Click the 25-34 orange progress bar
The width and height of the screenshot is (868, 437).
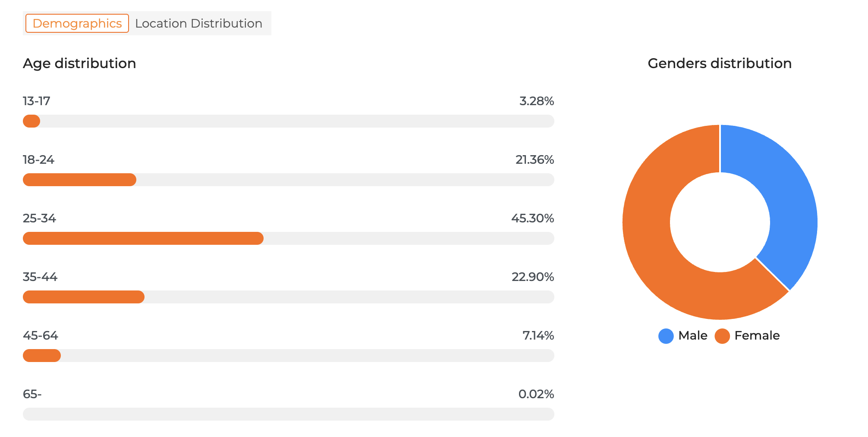click(x=143, y=238)
